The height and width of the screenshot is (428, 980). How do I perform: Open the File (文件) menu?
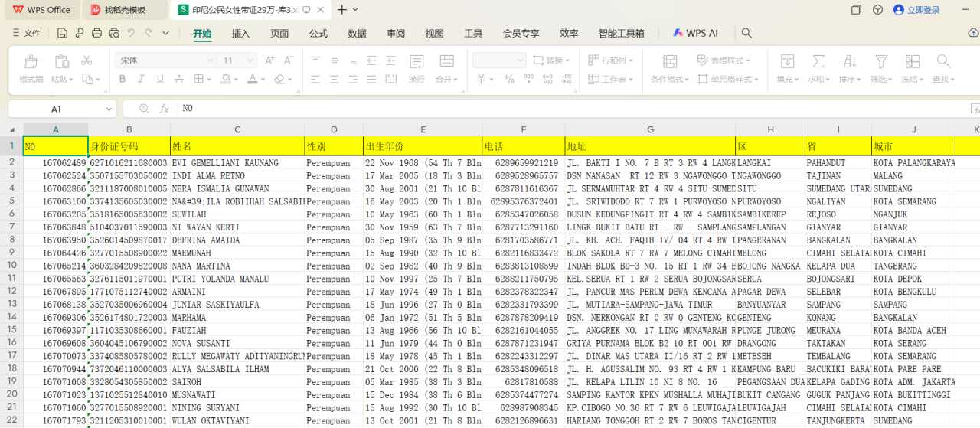tap(26, 33)
